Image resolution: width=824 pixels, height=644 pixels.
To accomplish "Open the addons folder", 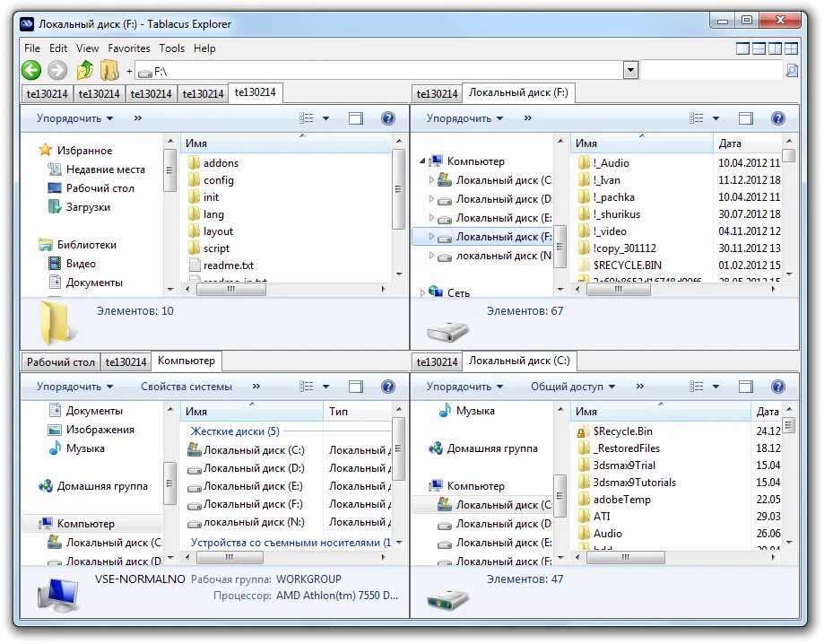I will tap(221, 163).
